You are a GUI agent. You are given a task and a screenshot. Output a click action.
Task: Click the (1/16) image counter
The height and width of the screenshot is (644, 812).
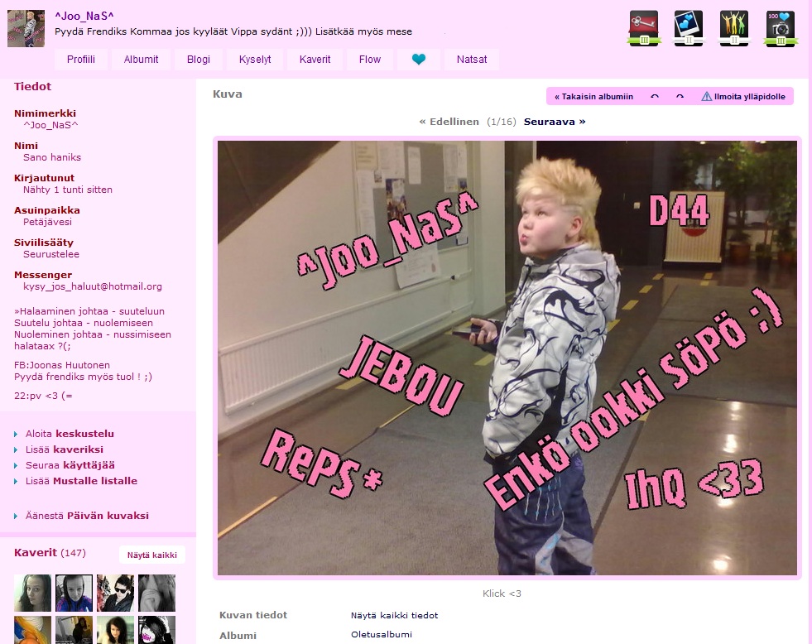502,122
